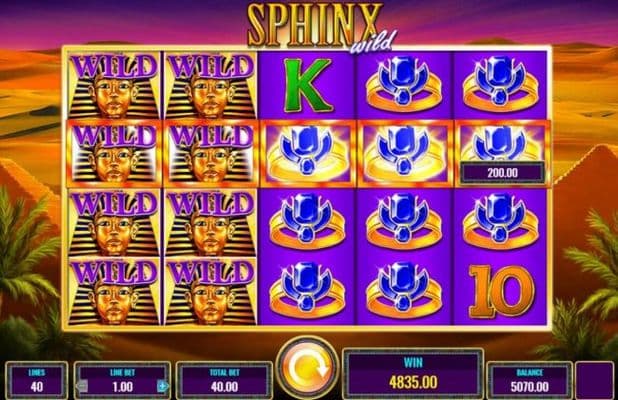Viewport: 618px width, 400px height.
Task: Click the Balance 5070.00 display
Action: click(x=529, y=381)
